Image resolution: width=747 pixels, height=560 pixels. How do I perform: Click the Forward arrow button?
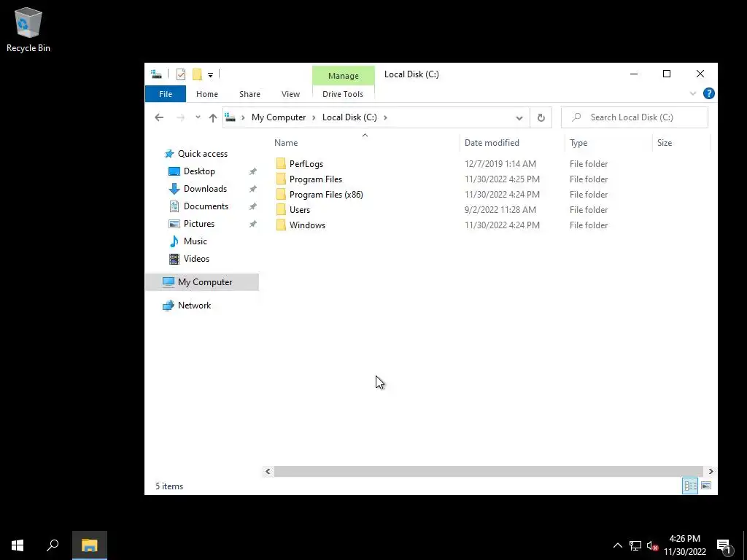click(180, 117)
